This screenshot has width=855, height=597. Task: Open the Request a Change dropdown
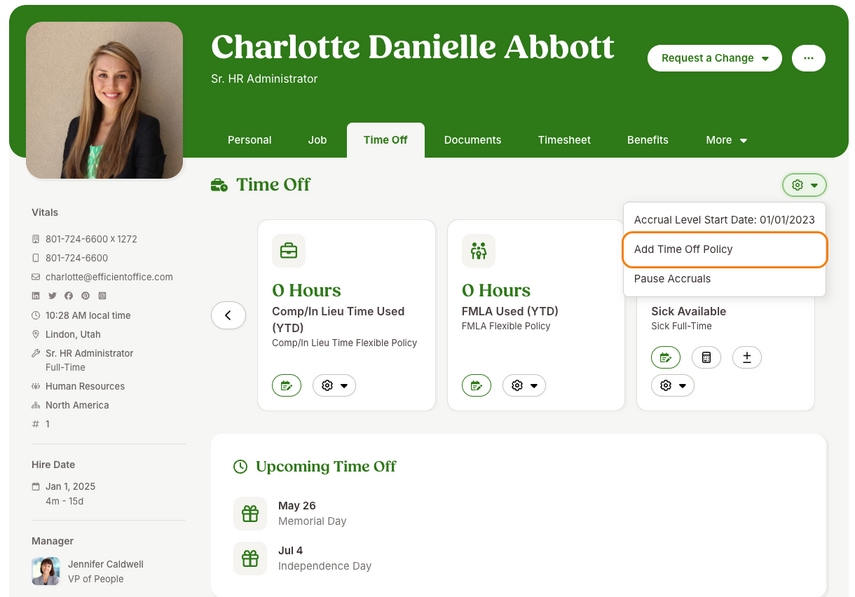pyautogui.click(x=714, y=58)
